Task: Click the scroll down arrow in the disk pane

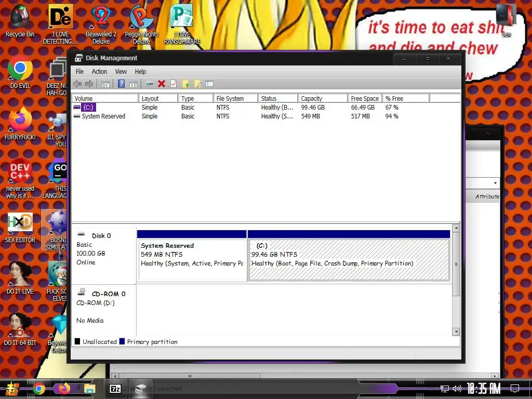Action: 456,331
